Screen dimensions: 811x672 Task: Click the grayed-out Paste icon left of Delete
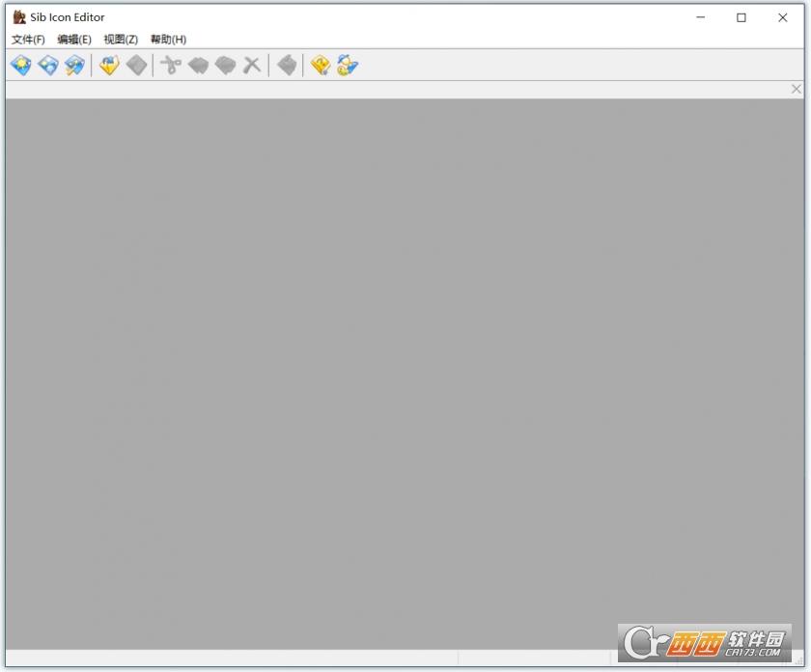point(225,66)
